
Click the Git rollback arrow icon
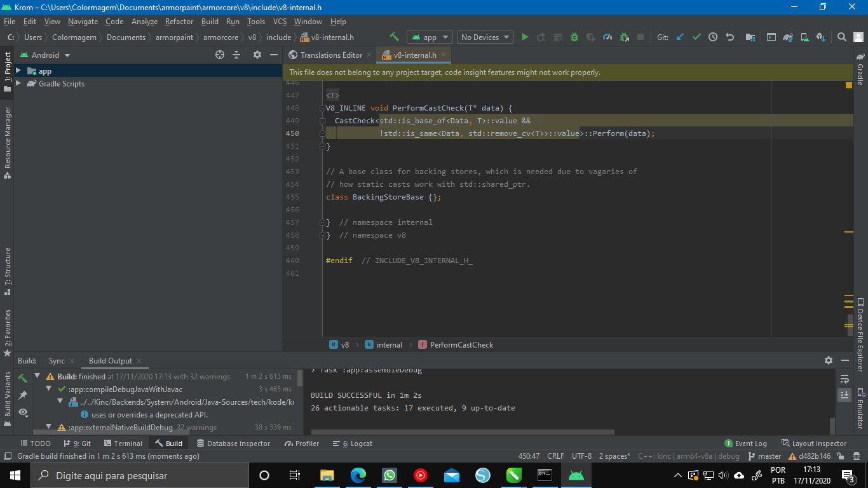point(729,37)
